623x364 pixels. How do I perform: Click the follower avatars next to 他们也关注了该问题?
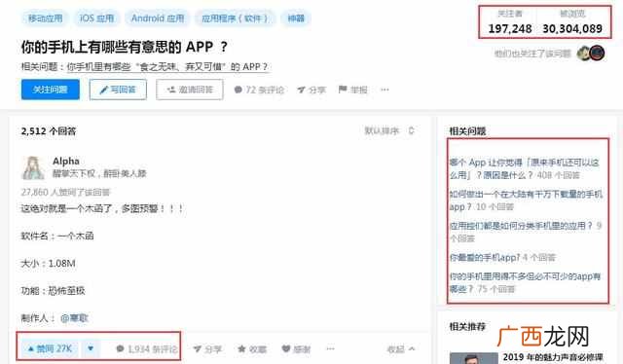[x=591, y=53]
